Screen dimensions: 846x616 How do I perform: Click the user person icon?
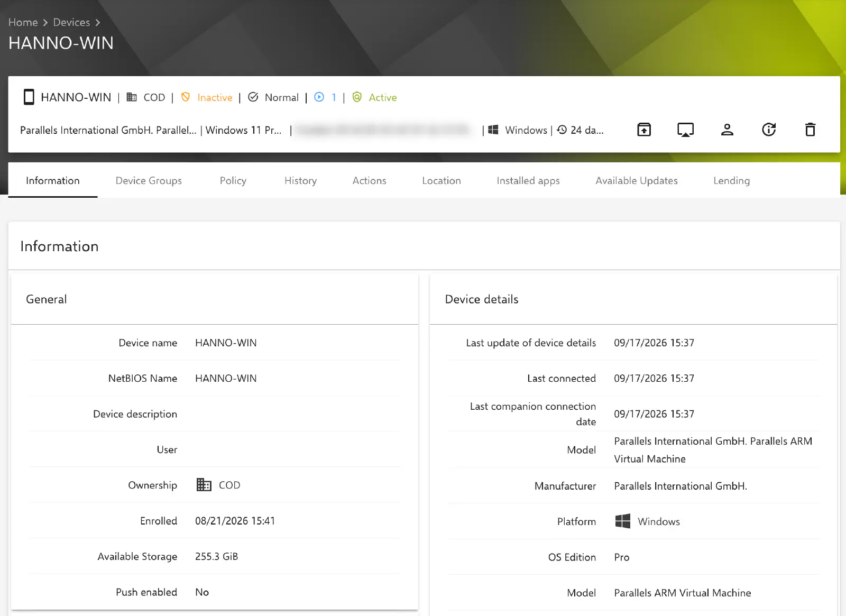coord(727,130)
